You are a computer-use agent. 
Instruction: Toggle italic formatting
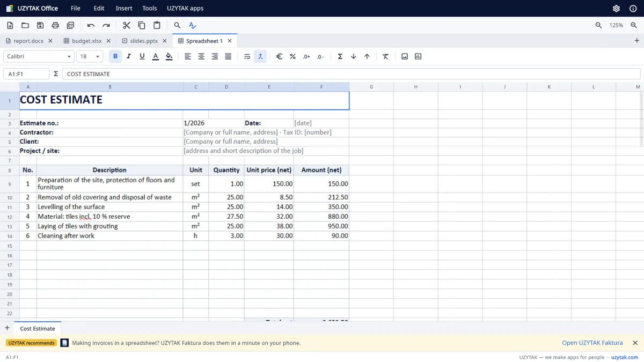pyautogui.click(x=128, y=56)
